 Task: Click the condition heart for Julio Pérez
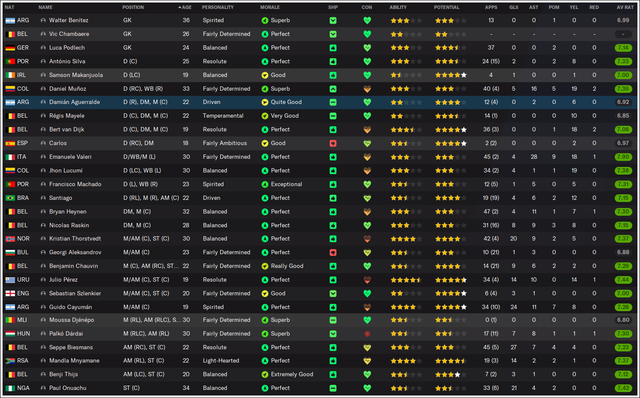367,280
